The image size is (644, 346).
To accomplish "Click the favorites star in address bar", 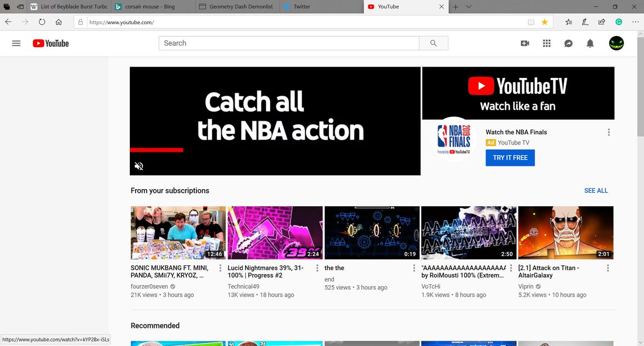I will (545, 22).
